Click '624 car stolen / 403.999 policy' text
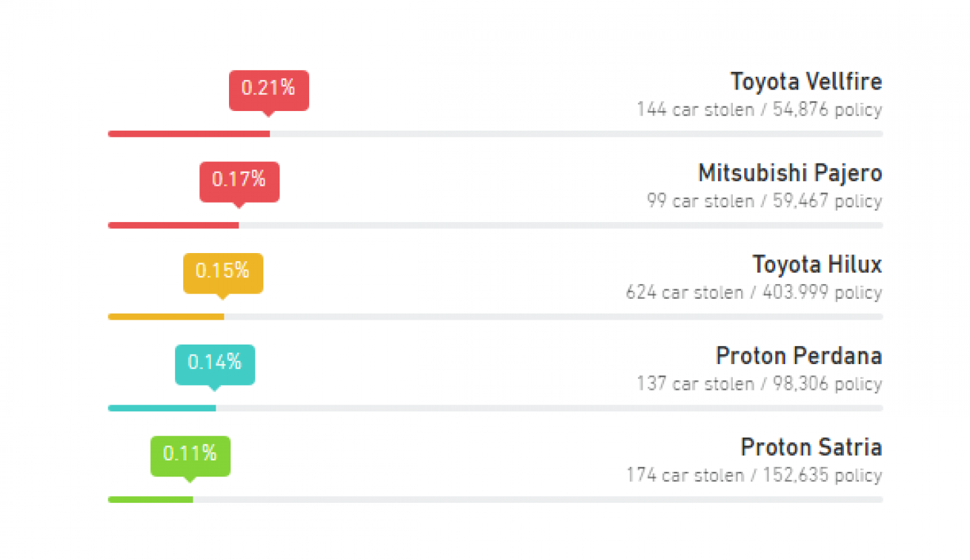The width and height of the screenshot is (970, 560). click(754, 293)
